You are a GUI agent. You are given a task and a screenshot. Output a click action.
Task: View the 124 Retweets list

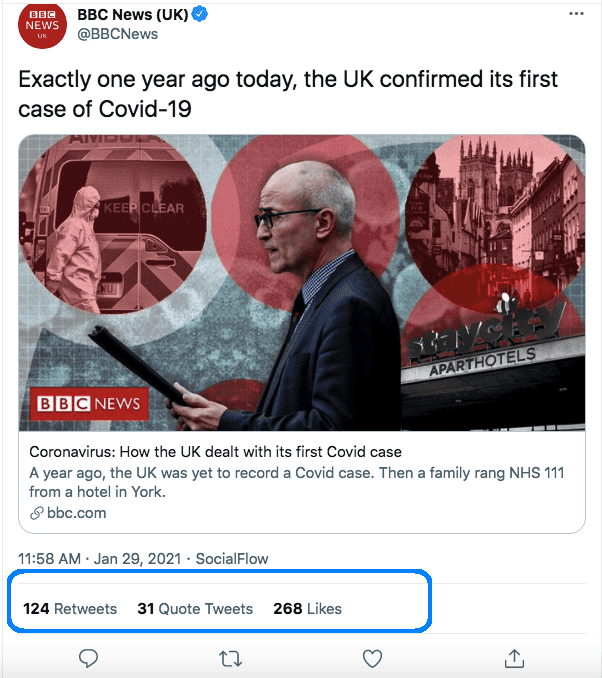click(x=70, y=608)
